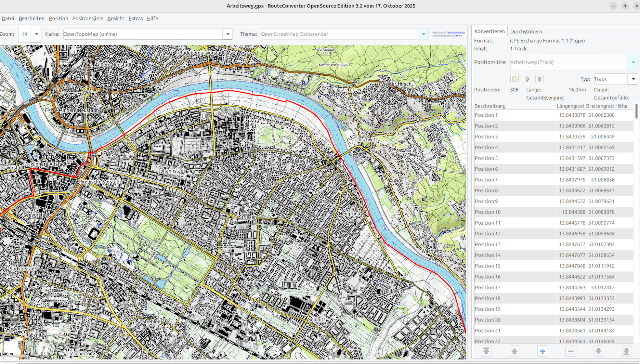The height and width of the screenshot is (364, 640).
Task: Click the delete position list trash icon
Action: pos(539,79)
